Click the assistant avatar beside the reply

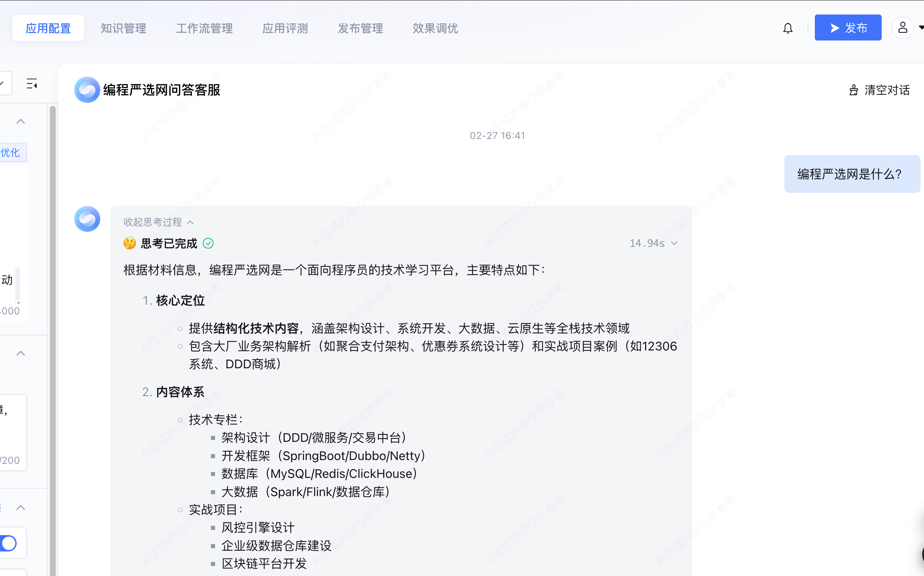coord(87,219)
